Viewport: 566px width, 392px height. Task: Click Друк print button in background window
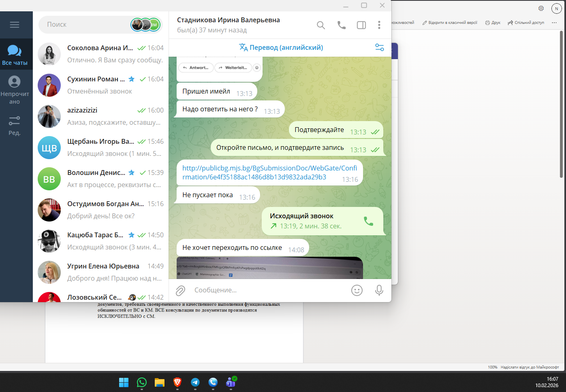(493, 23)
